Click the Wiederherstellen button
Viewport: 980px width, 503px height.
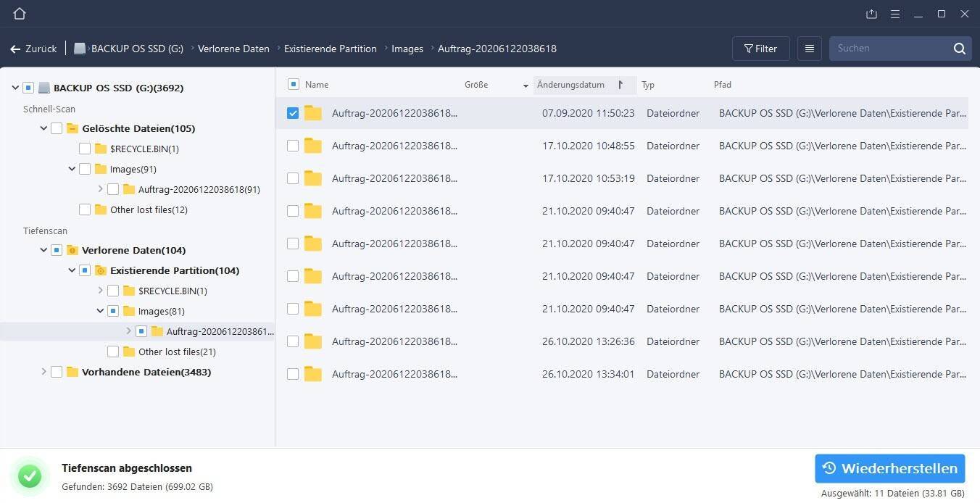(889, 468)
